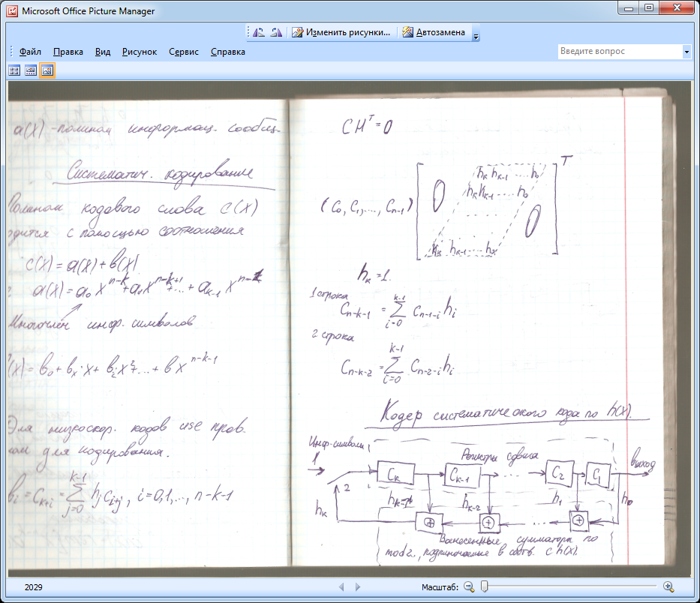Click the Picture Manager title bar icon
The height and width of the screenshot is (603, 700).
tap(12, 11)
